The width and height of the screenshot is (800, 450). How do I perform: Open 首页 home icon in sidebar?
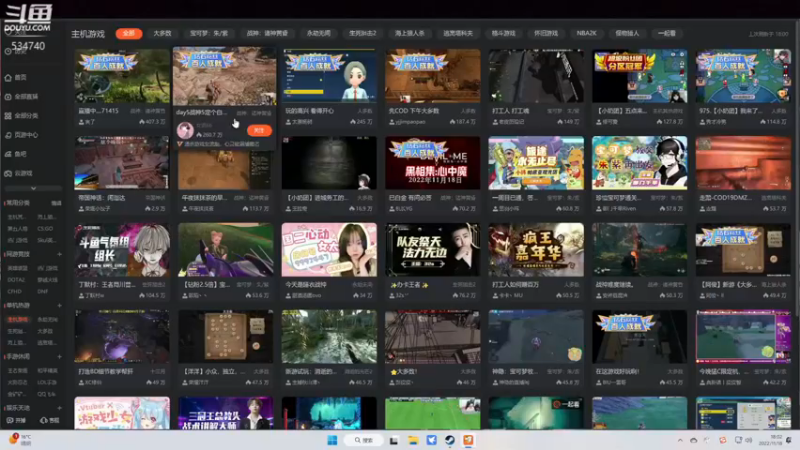point(8,78)
